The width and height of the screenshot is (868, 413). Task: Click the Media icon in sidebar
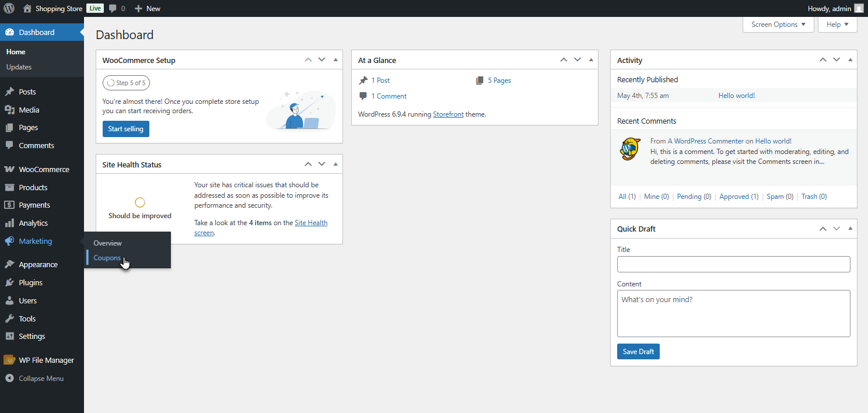click(9, 110)
